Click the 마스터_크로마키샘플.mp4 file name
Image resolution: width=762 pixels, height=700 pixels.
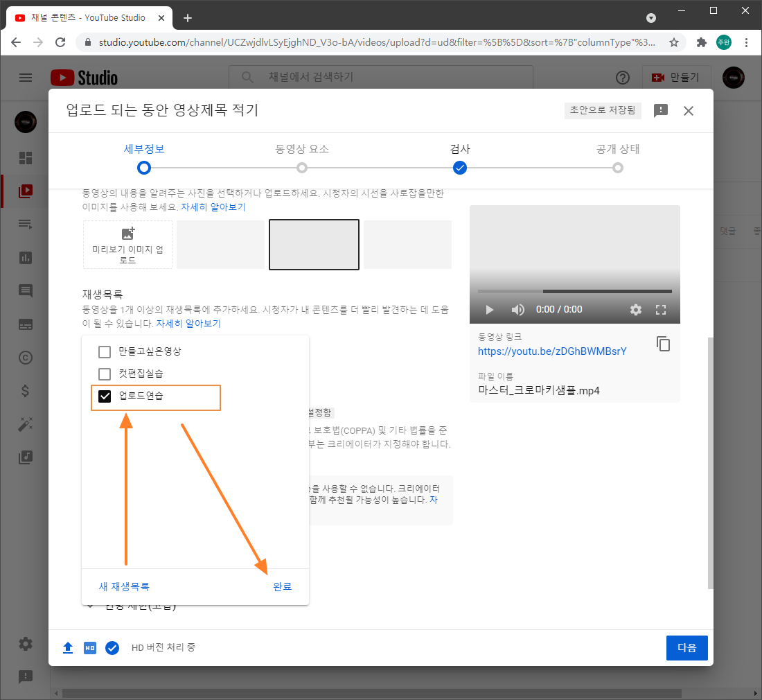[x=538, y=390]
